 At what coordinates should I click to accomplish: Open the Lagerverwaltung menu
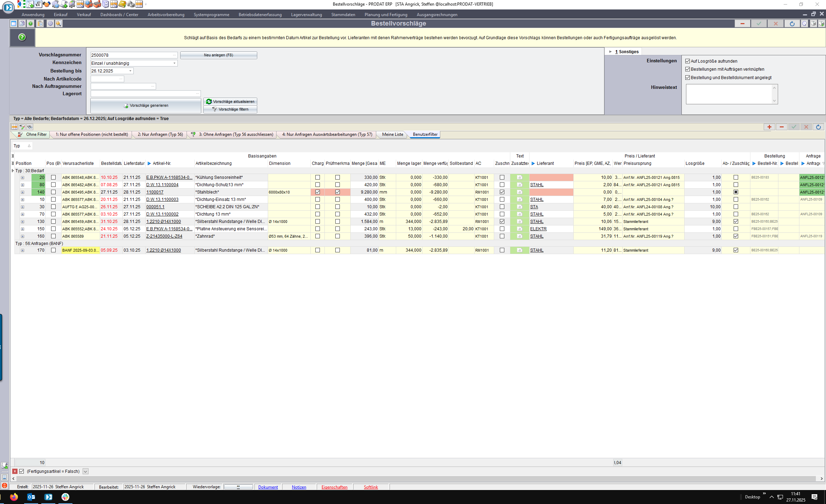(x=306, y=15)
